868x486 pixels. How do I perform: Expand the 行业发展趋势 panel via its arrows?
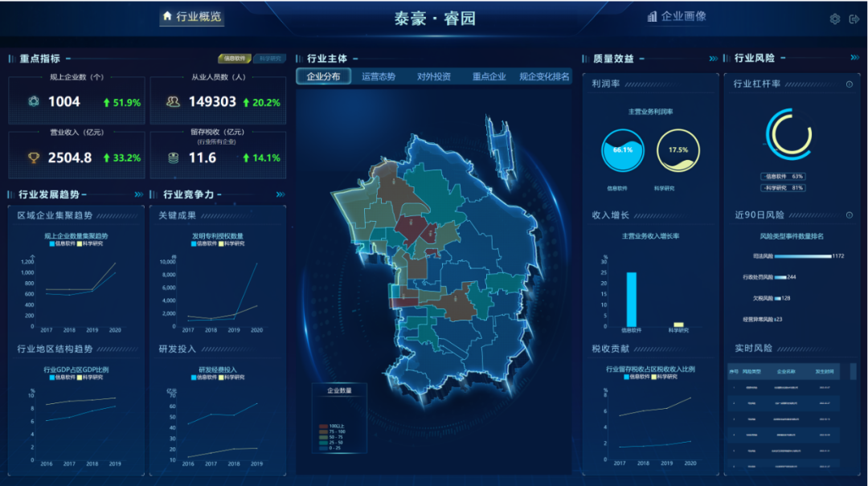tap(137, 193)
